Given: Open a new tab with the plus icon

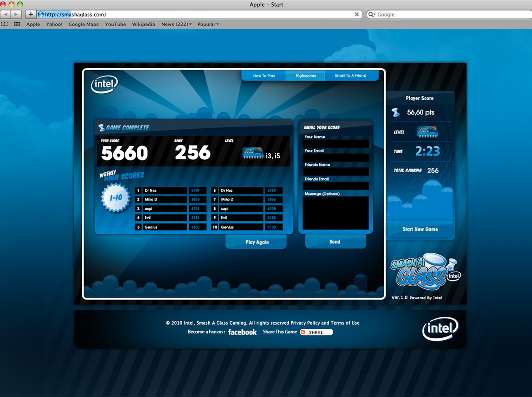Looking at the screenshot, I should 30,14.
